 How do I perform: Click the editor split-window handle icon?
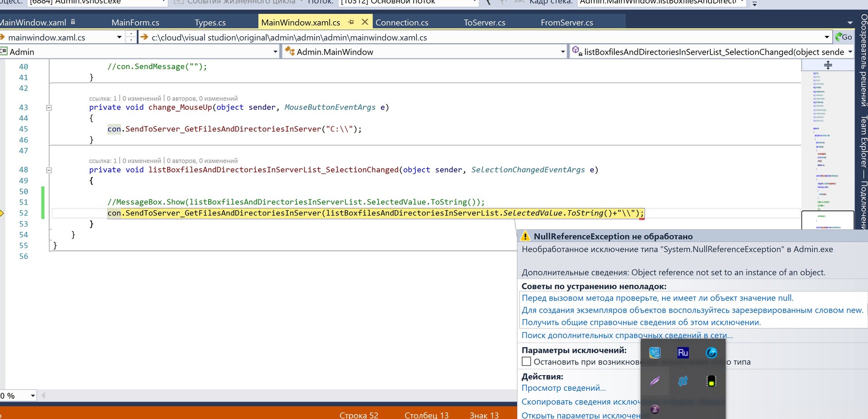tap(828, 65)
